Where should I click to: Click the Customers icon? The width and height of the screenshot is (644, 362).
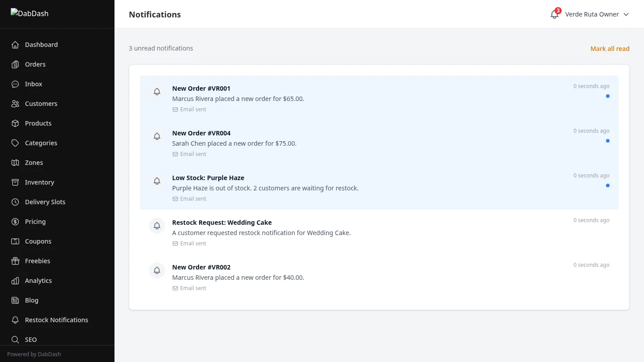15,103
